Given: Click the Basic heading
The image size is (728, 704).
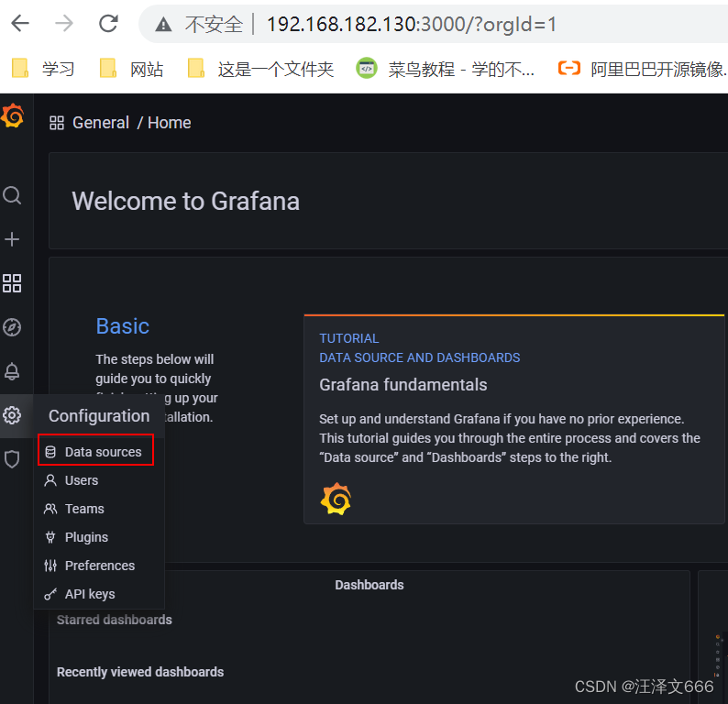Looking at the screenshot, I should click(123, 325).
